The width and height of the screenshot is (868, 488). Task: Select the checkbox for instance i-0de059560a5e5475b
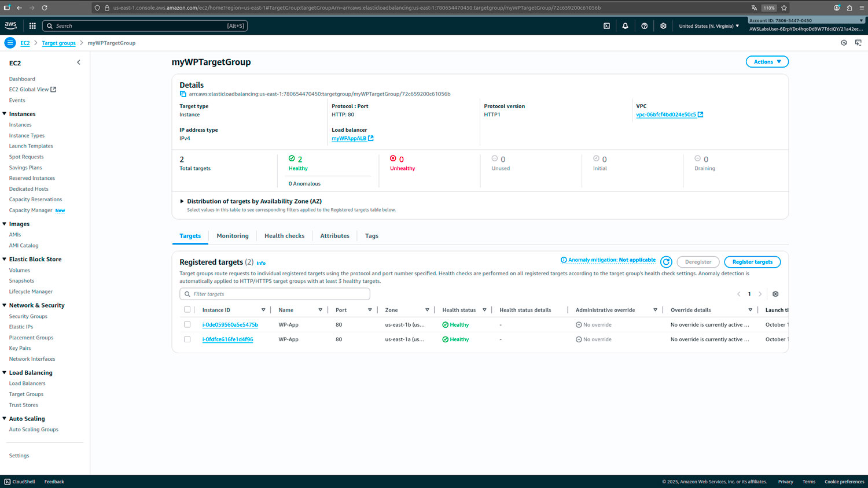pos(187,324)
